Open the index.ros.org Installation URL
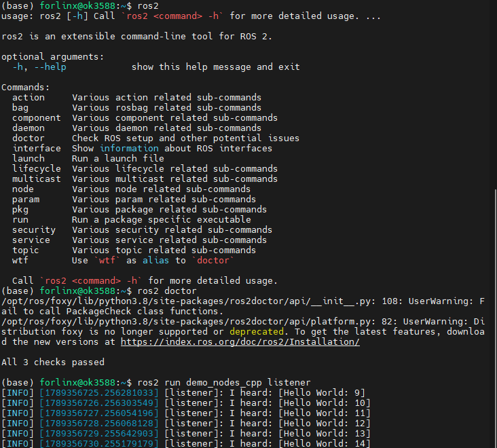 240,342
